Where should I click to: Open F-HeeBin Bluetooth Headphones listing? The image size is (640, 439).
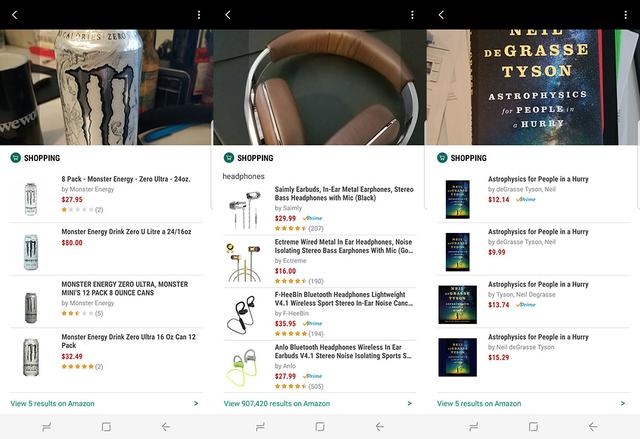[x=320, y=314]
